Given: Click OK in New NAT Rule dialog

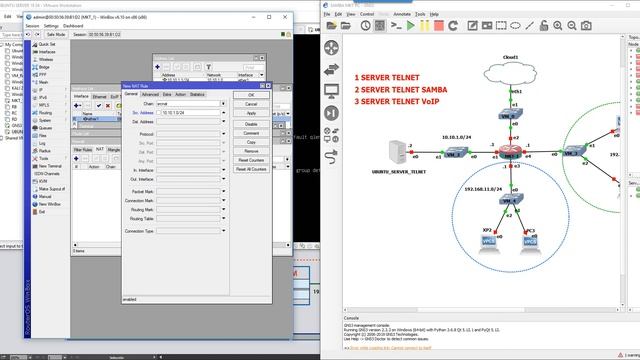Looking at the screenshot, I should pos(251,95).
